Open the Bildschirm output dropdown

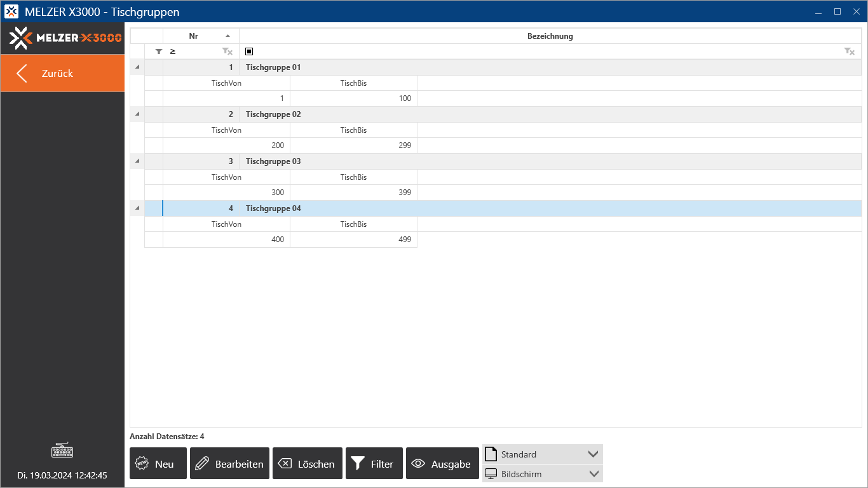(542, 474)
